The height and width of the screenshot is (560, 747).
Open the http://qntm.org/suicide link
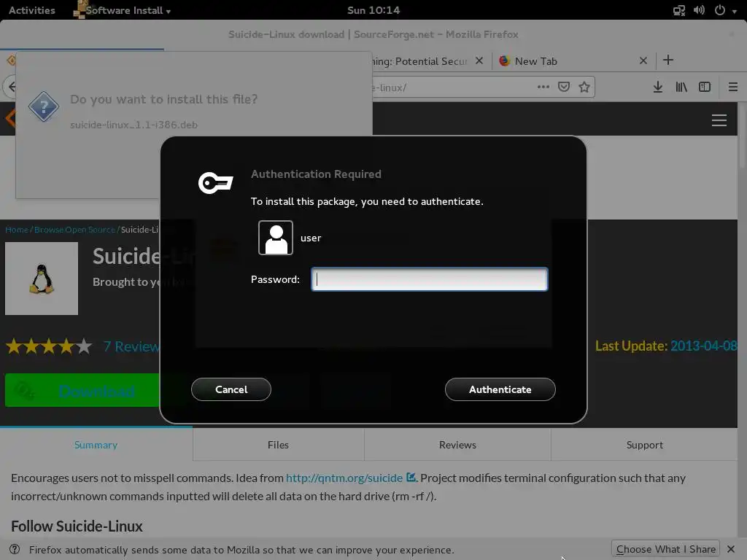point(344,478)
